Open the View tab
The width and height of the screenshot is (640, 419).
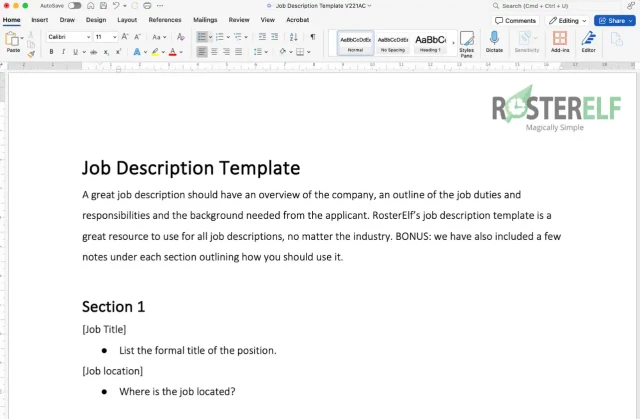point(268,20)
